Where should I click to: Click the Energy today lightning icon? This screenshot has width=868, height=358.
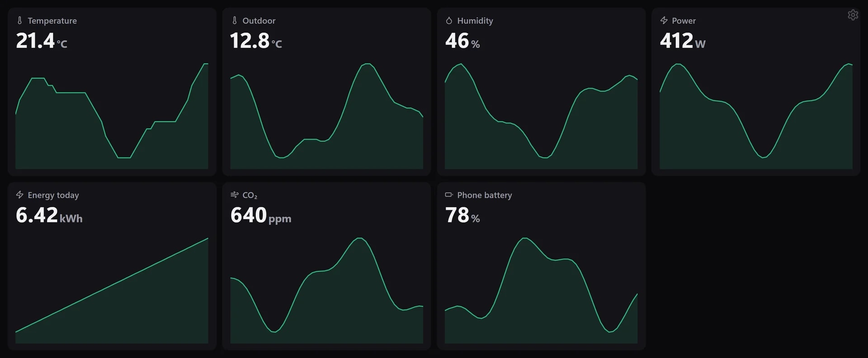pyautogui.click(x=19, y=195)
